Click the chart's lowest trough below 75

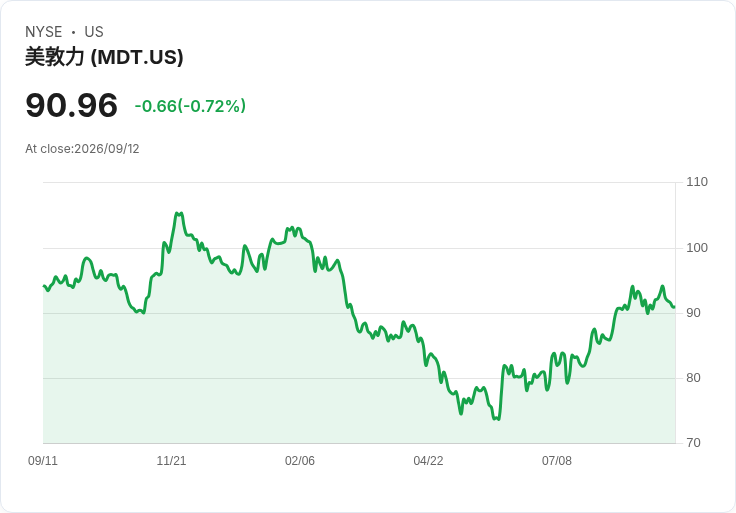click(497, 419)
